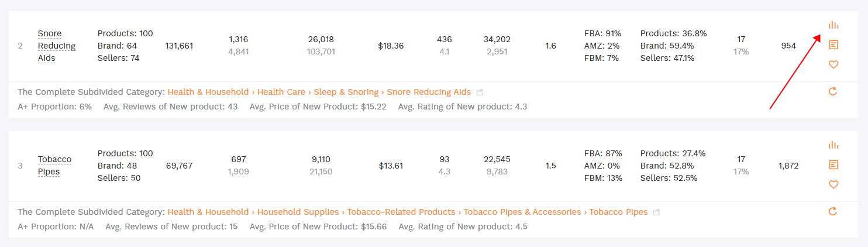
Task: Favorite Tobacco Pipes with the heart icon
Action: click(833, 184)
